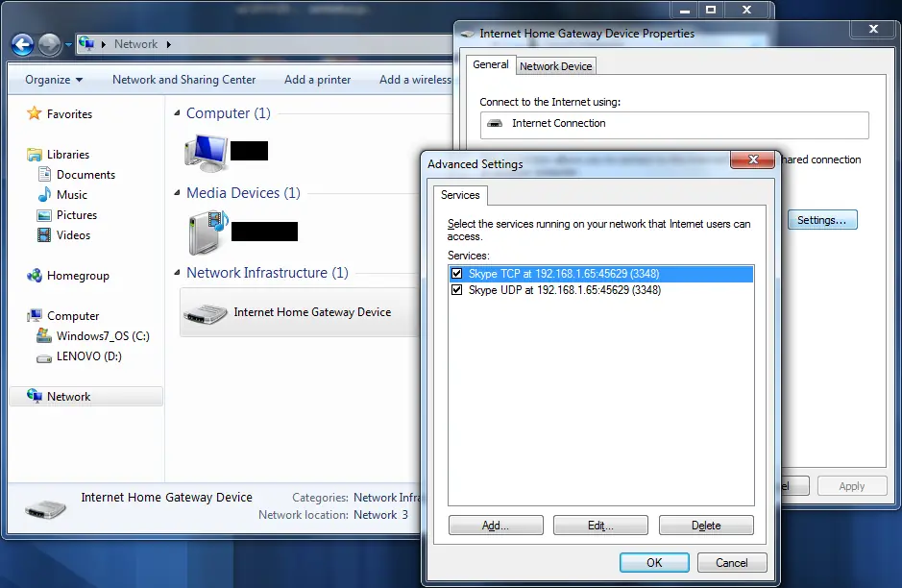
Task: Click the Internet Connection field
Action: [674, 125]
